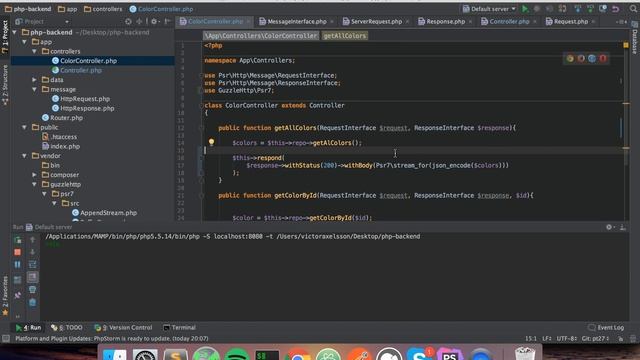Image resolution: width=640 pixels, height=360 pixels.
Task: Switch to ServerRequest.php tab
Action: (x=376, y=21)
